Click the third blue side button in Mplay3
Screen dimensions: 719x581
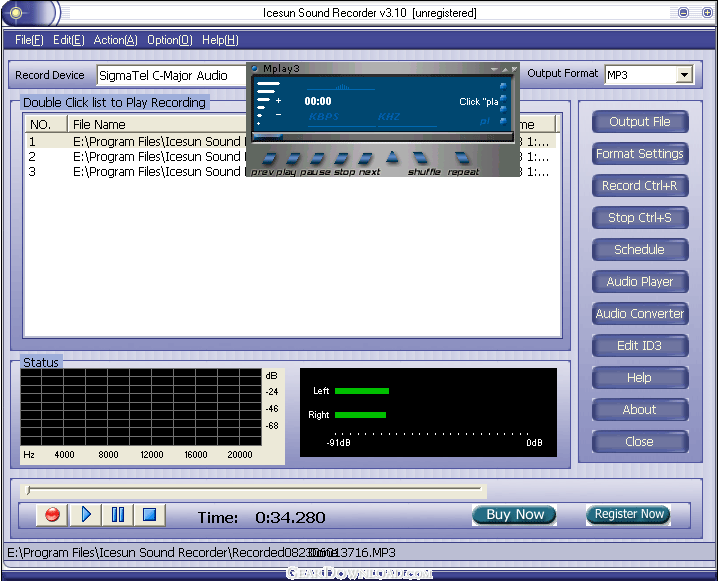(503, 109)
